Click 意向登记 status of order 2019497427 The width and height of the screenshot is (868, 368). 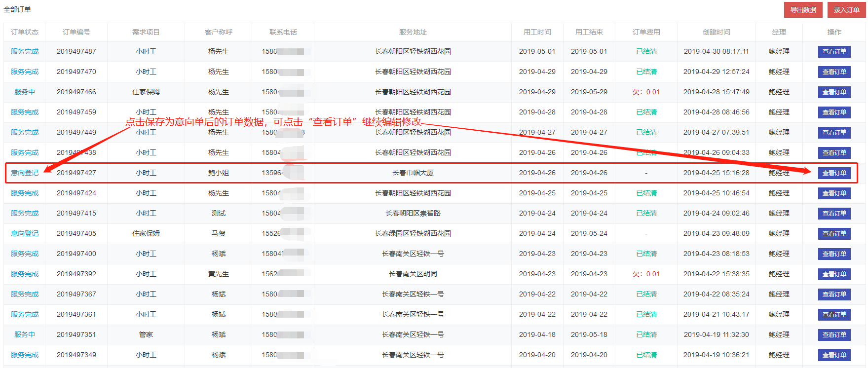[x=25, y=173]
